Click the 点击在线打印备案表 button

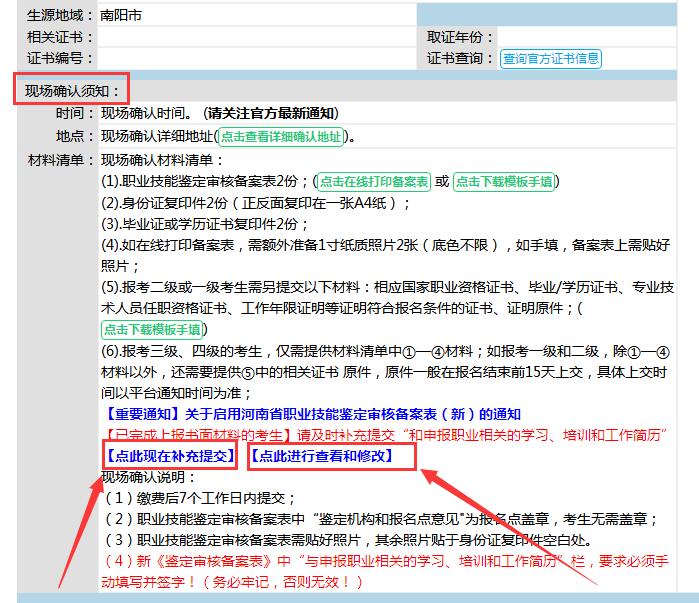point(373,181)
